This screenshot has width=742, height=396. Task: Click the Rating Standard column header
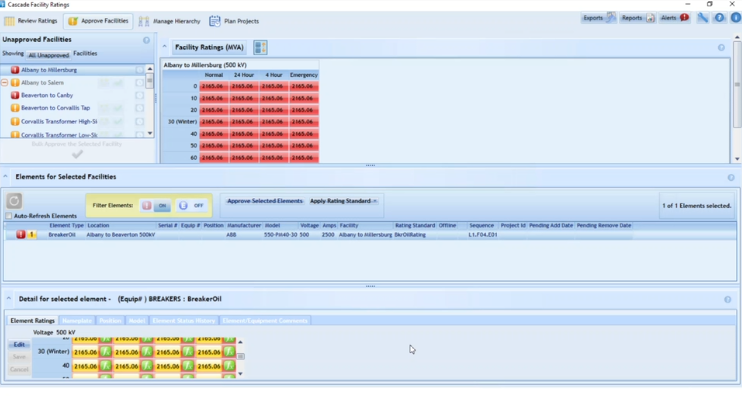pos(415,226)
